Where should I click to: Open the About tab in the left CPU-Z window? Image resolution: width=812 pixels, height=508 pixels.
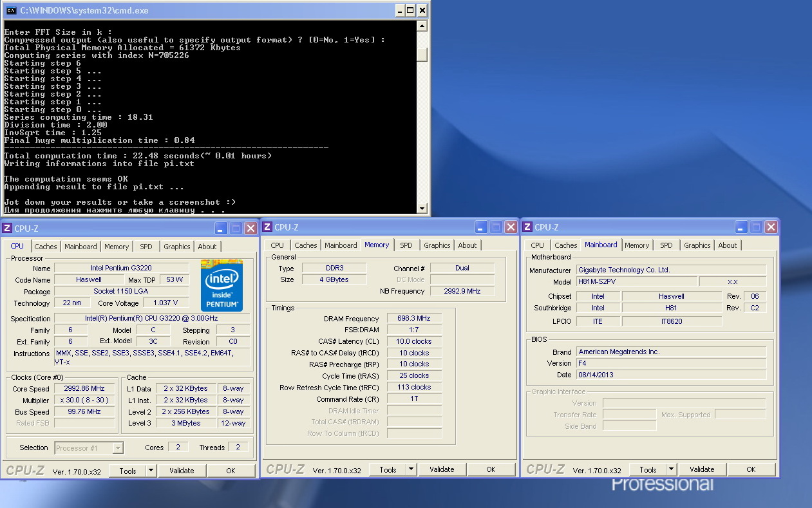tap(207, 247)
